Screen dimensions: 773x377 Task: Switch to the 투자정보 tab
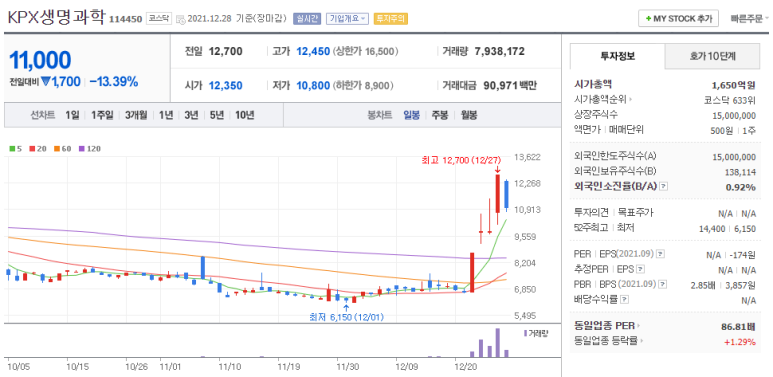(x=617, y=56)
